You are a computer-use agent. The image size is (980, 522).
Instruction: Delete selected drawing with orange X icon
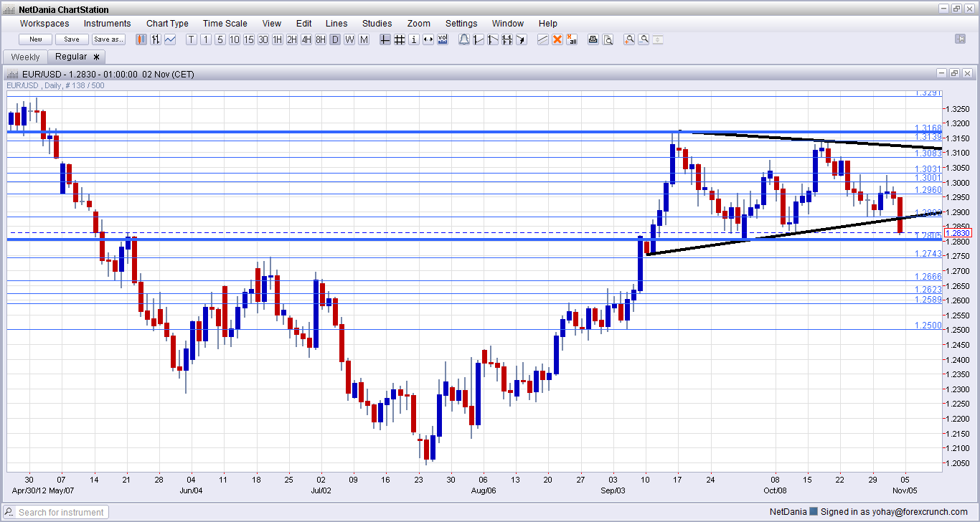point(557,39)
